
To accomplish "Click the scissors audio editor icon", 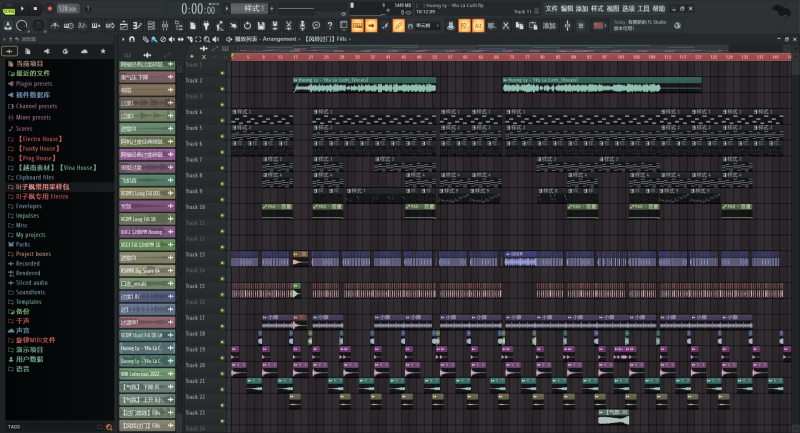I will click(288, 26).
